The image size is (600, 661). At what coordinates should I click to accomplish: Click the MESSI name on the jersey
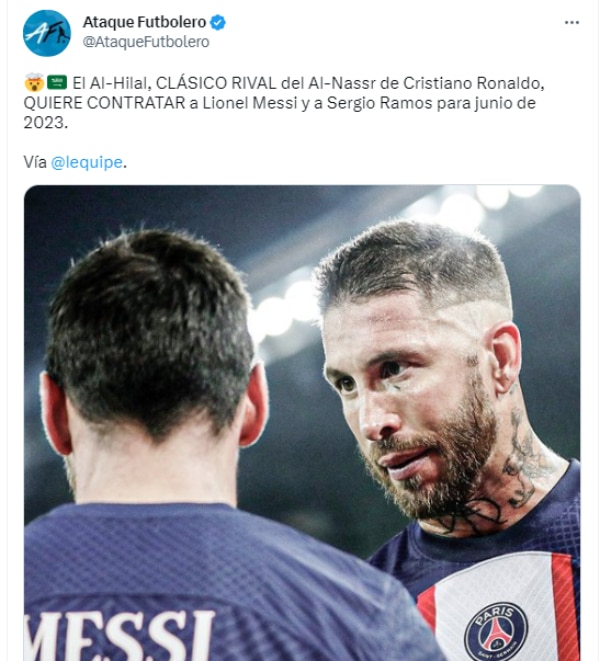click(x=119, y=635)
